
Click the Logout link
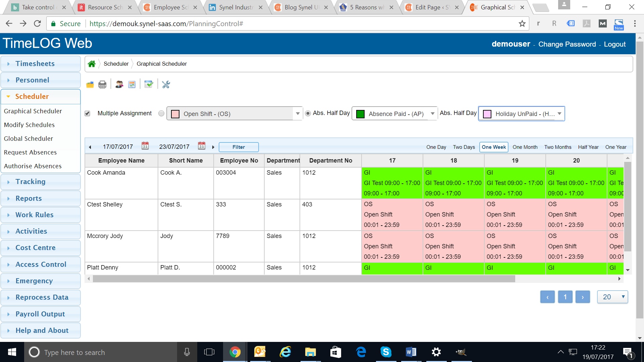click(614, 44)
